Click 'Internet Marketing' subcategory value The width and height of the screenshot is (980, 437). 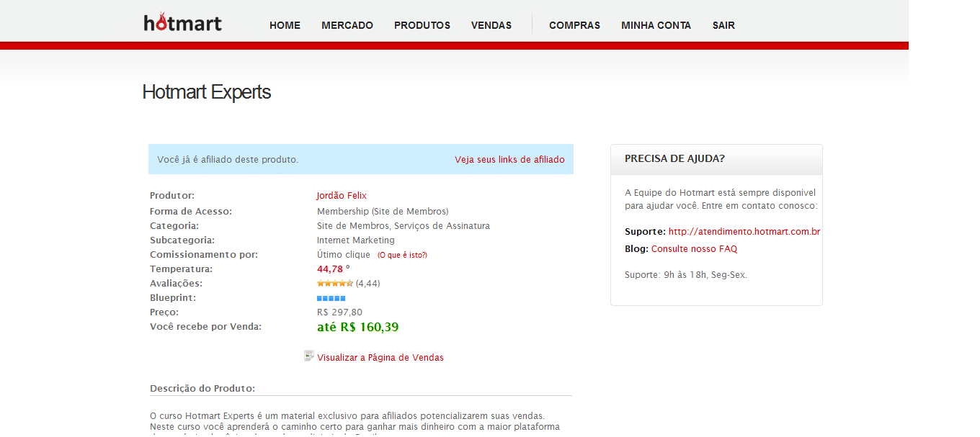click(x=356, y=240)
